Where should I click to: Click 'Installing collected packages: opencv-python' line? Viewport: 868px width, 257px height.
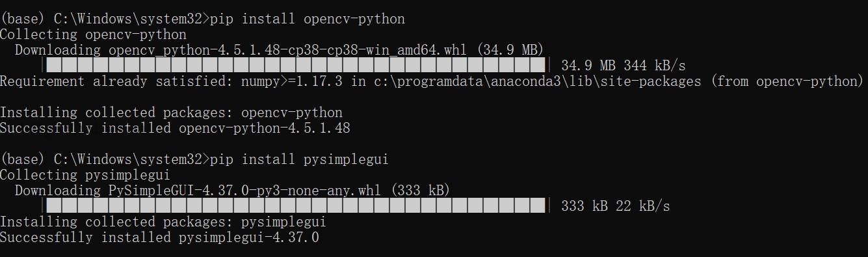click(x=171, y=113)
